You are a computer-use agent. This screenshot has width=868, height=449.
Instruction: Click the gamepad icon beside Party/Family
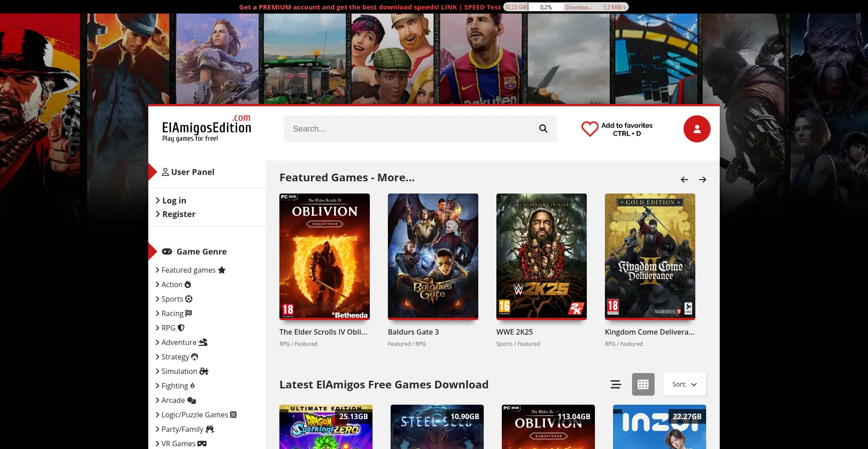(210, 429)
